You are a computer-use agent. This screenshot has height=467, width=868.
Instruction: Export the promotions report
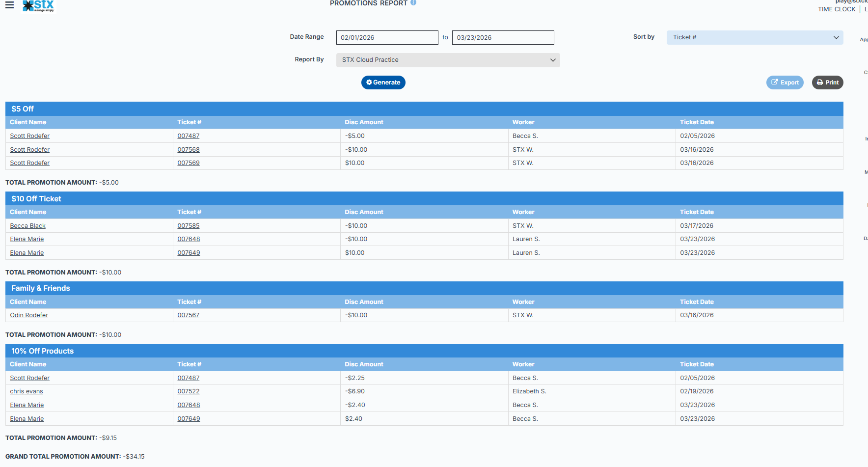785,82
